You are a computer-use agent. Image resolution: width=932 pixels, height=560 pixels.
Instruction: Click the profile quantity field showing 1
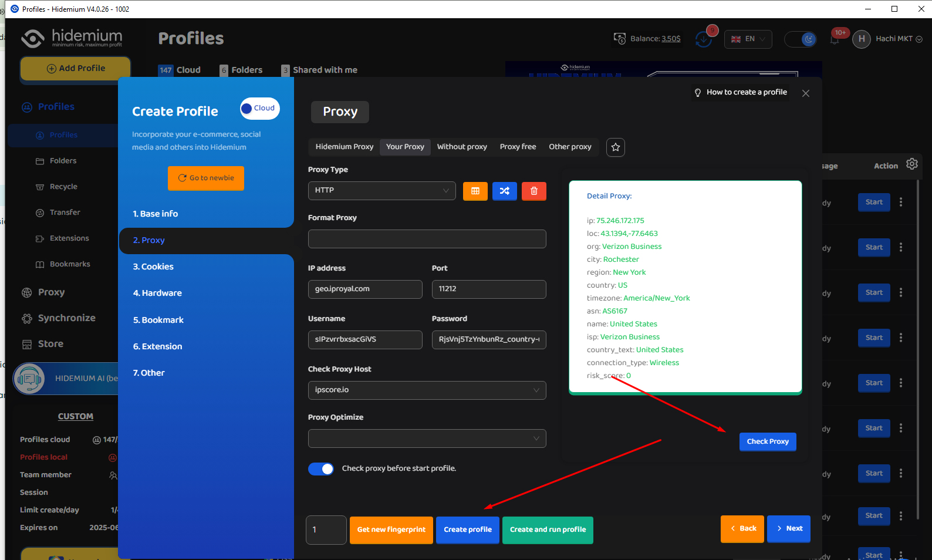(326, 530)
